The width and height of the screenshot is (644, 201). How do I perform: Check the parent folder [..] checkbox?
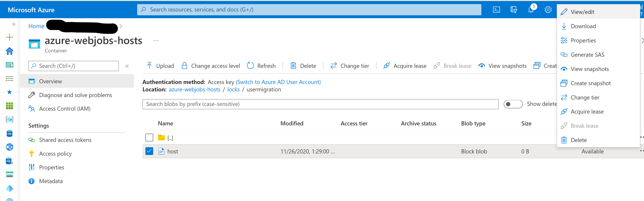coord(149,137)
